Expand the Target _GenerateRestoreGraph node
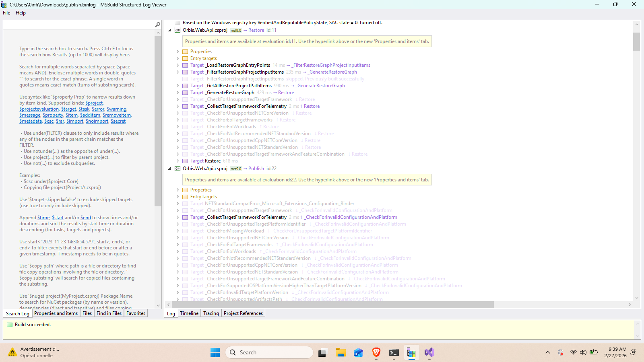644x362 pixels. point(178,92)
